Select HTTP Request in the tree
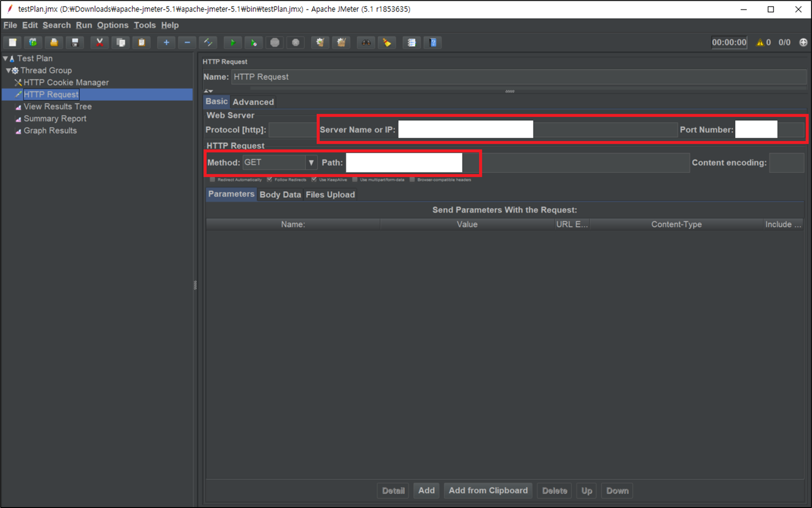Screen dimensions: 812x508 click(x=51, y=94)
